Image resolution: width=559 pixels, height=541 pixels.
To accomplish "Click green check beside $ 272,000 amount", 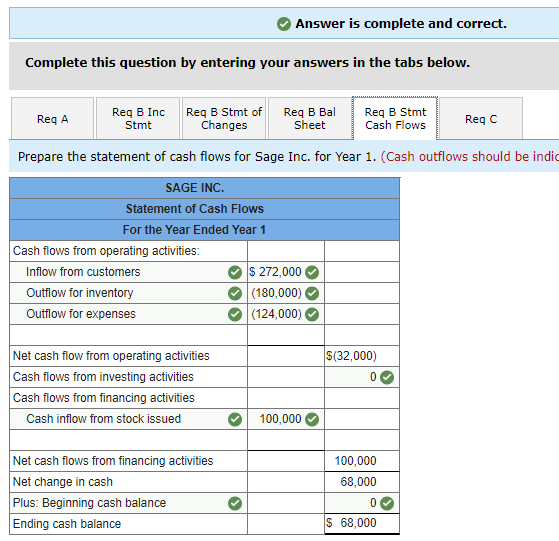I will [x=312, y=273].
